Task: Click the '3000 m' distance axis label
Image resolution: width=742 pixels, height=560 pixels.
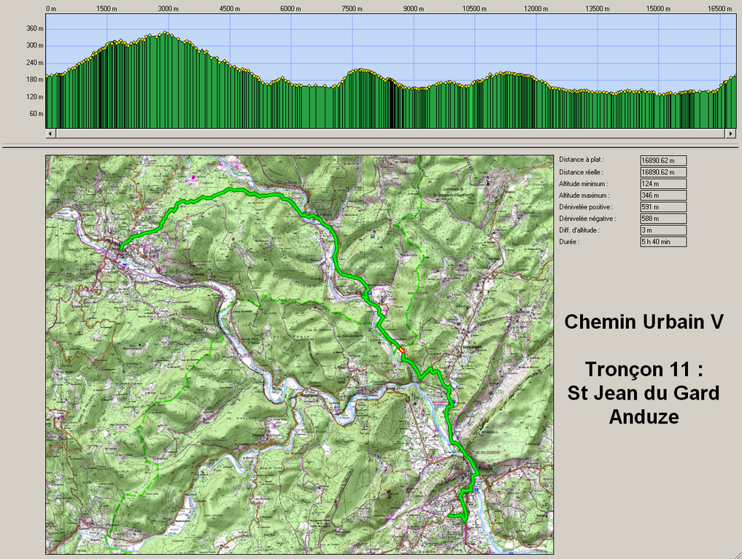Action: tap(168, 9)
